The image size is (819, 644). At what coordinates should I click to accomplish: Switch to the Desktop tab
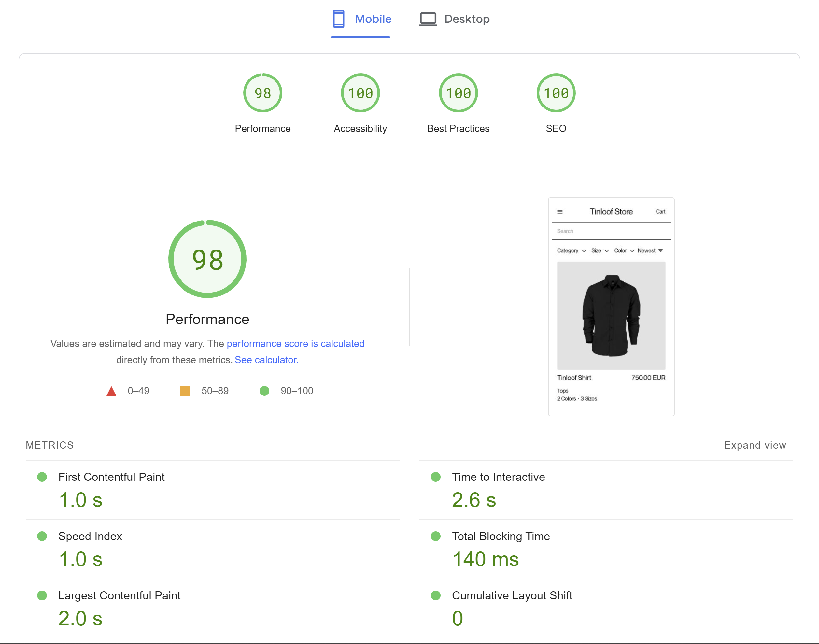tap(467, 19)
